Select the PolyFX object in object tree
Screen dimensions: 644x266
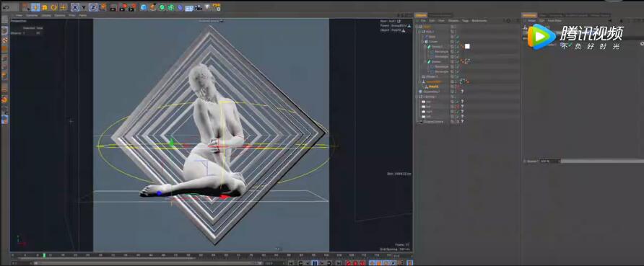coord(434,87)
